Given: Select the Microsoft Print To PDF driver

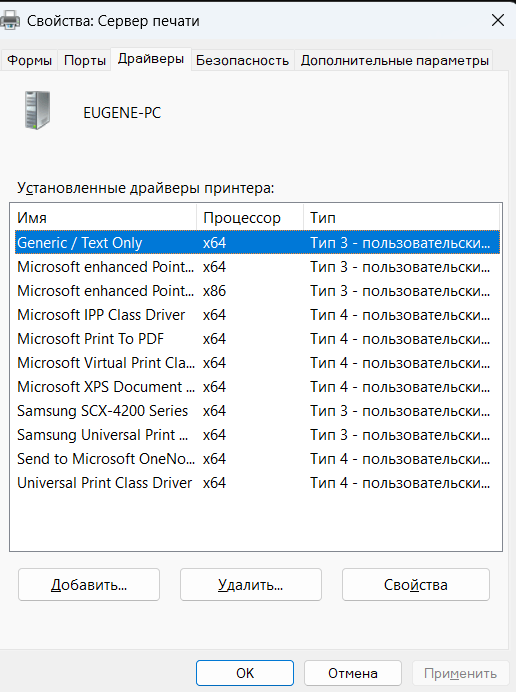Looking at the screenshot, I should (257, 339).
